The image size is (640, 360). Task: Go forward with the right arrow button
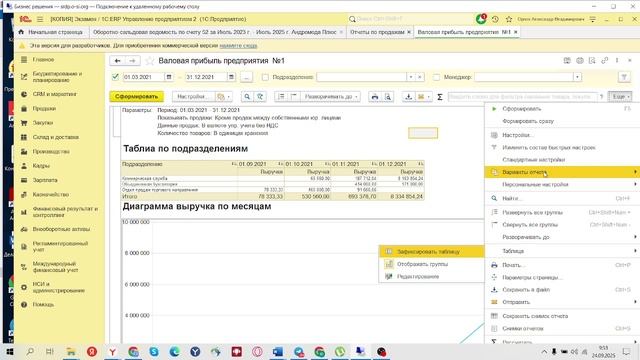click(132, 61)
